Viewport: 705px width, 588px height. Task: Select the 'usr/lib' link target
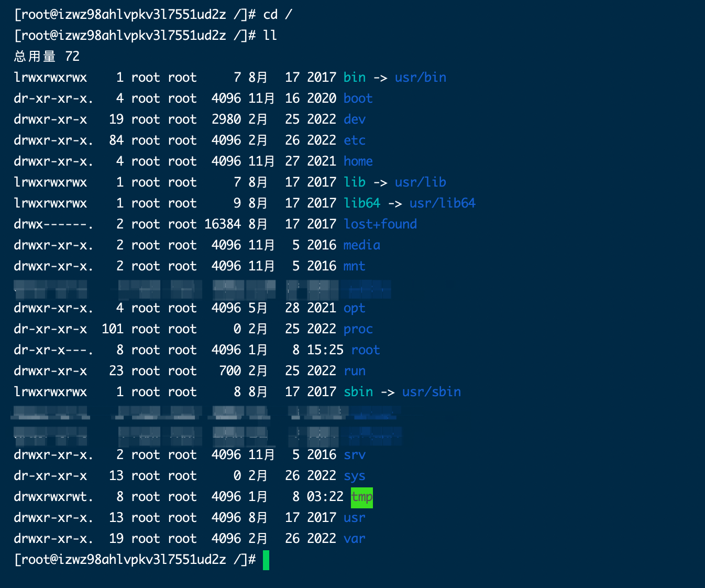click(x=421, y=182)
